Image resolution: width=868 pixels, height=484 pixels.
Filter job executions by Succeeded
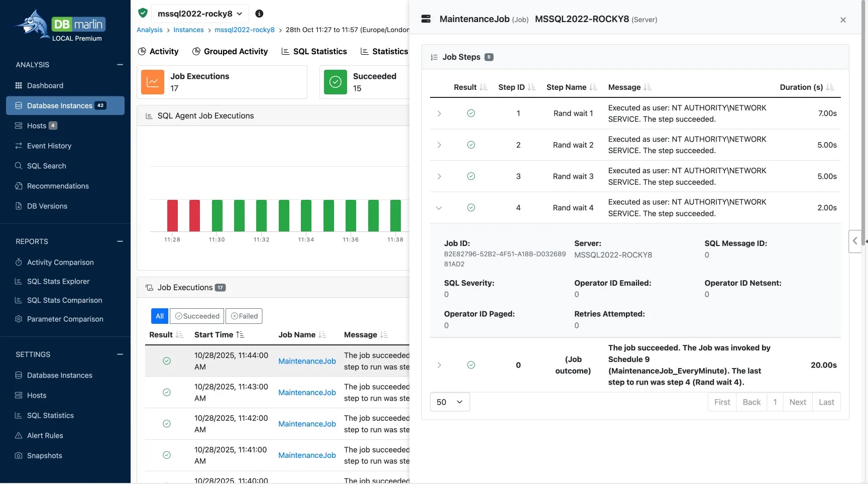pos(197,316)
